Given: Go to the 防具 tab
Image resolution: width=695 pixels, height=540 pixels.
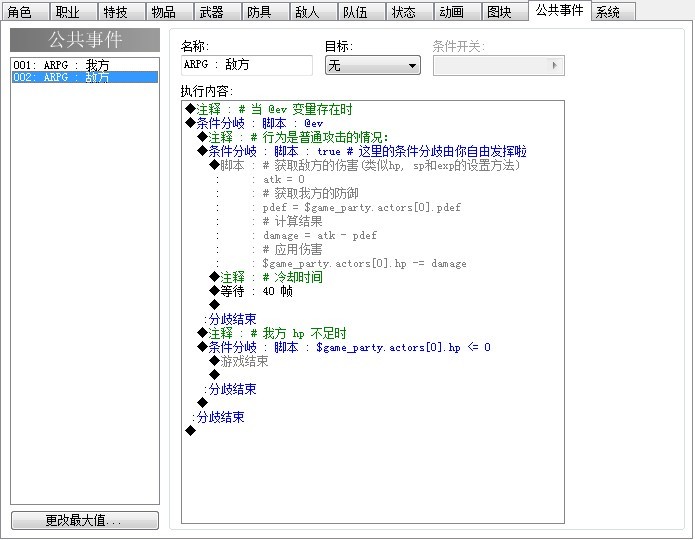Looking at the screenshot, I should point(266,12).
